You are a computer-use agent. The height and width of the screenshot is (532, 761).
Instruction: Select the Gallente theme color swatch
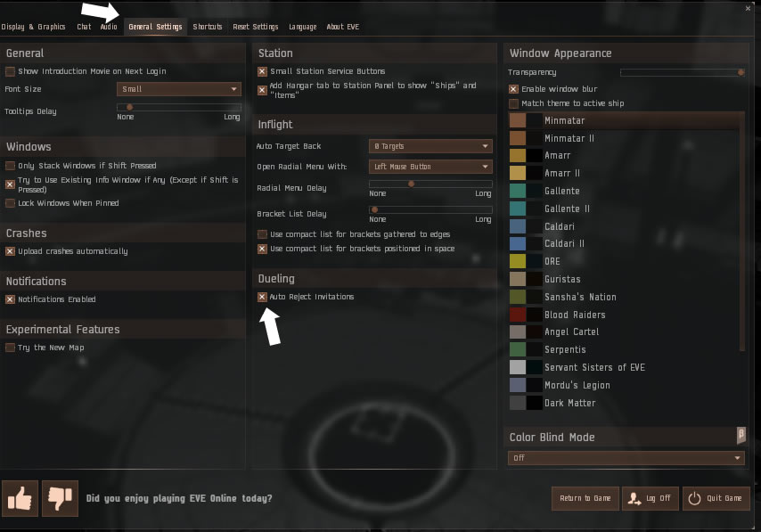[518, 191]
